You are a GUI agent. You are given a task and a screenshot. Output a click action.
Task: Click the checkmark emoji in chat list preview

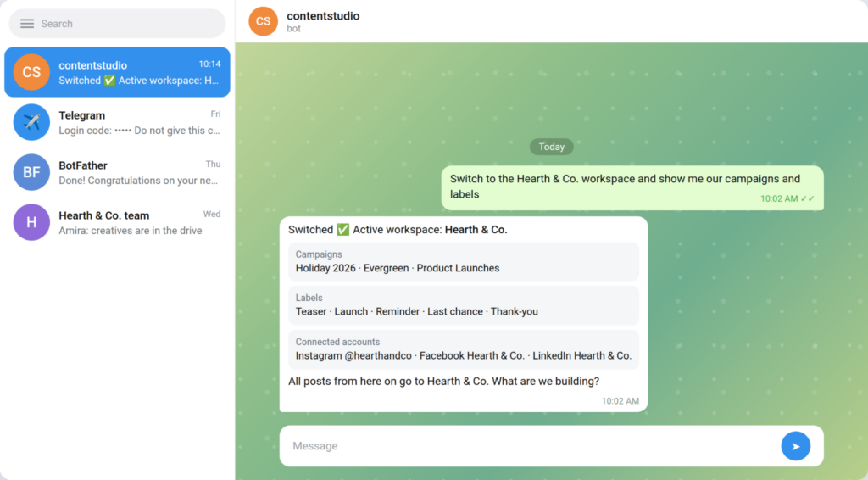coord(109,81)
